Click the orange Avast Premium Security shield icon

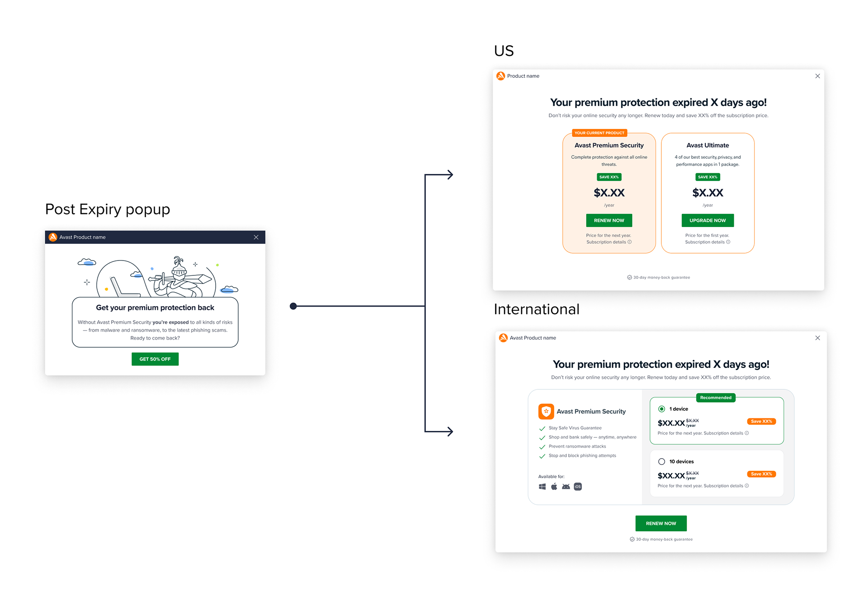click(x=546, y=411)
